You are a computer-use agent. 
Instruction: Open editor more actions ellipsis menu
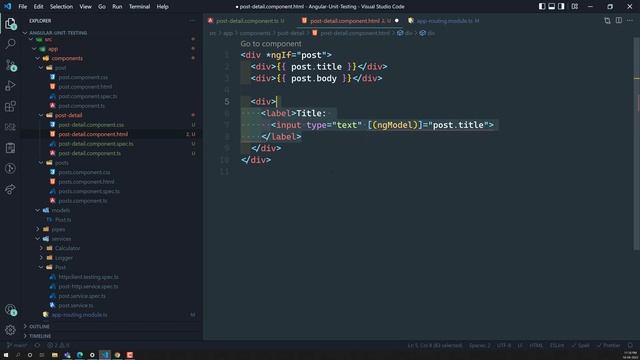tap(630, 20)
